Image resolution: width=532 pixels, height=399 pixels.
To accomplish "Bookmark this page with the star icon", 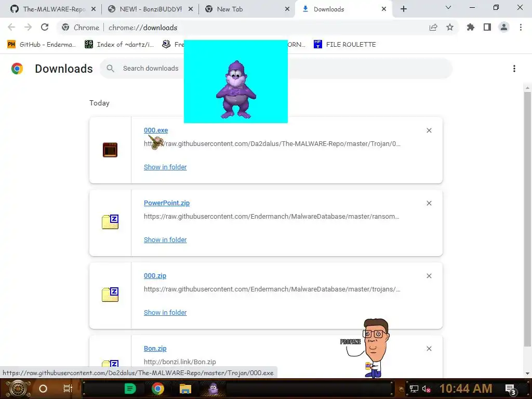I will [449, 27].
